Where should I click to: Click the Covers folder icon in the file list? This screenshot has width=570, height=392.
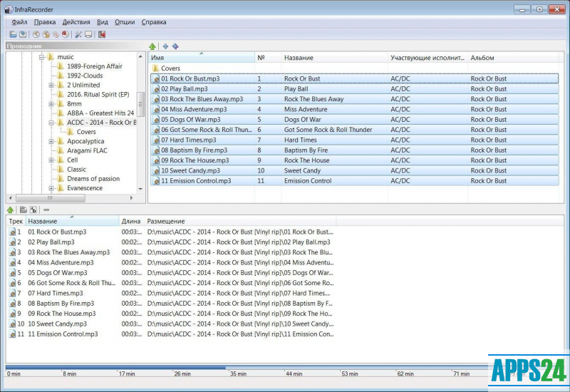click(155, 68)
